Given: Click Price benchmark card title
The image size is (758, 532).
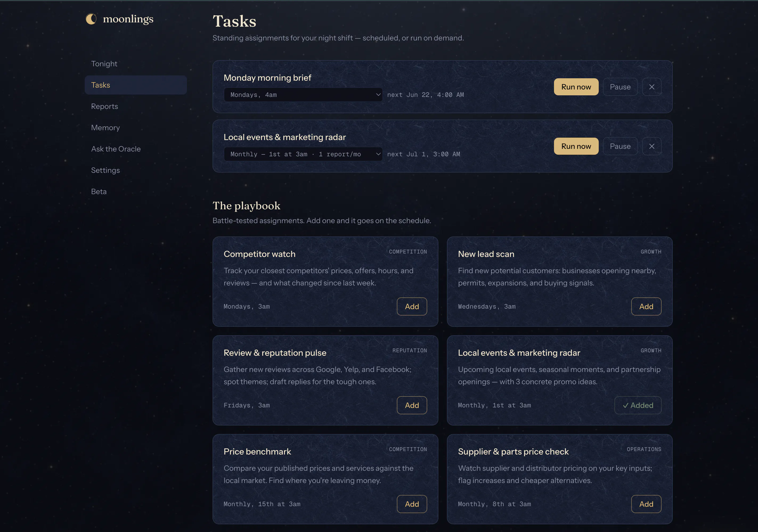Looking at the screenshot, I should click(257, 452).
